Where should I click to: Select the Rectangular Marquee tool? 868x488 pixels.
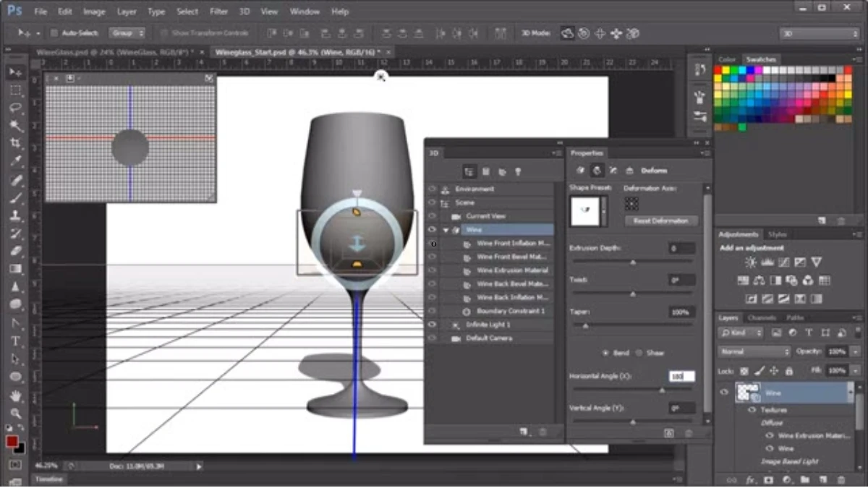15,90
